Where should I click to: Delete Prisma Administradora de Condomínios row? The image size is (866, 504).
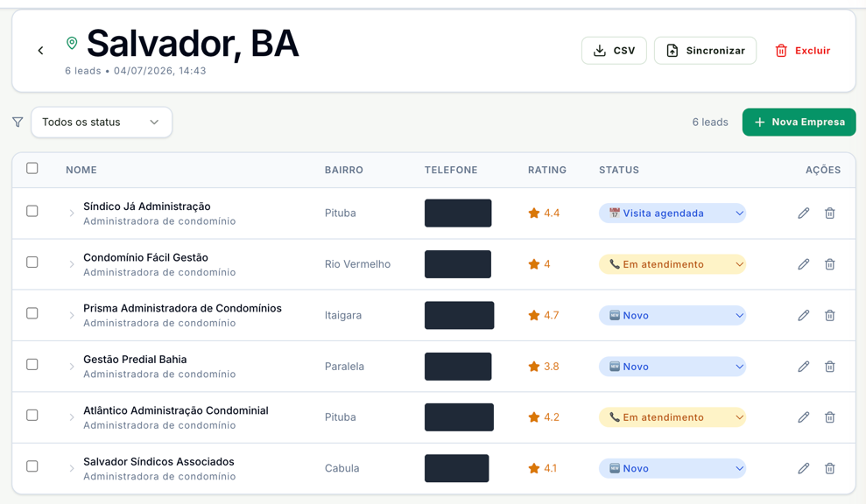[829, 315]
